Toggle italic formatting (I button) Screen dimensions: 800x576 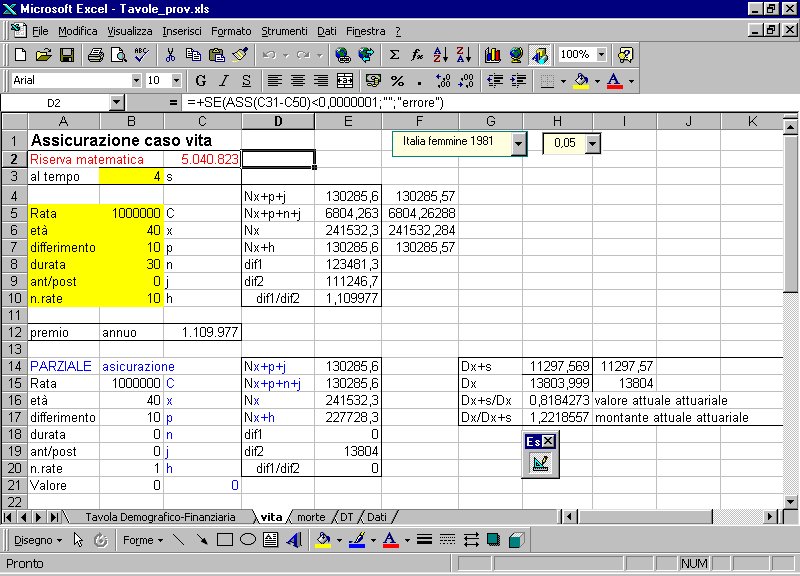point(224,80)
